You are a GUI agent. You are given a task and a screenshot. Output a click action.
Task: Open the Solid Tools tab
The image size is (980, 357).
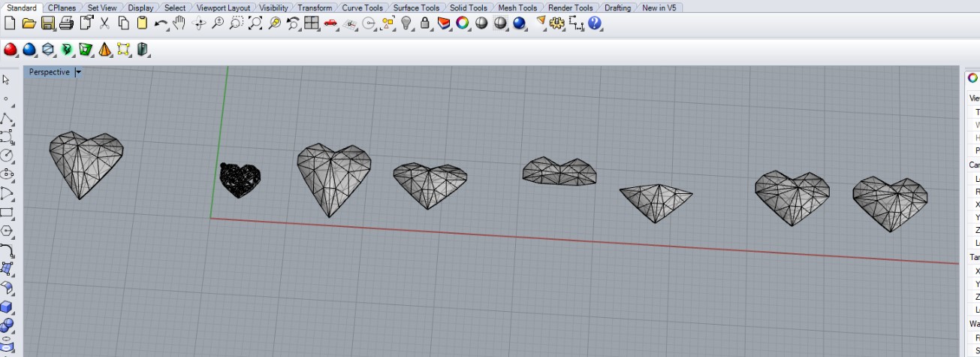(469, 8)
